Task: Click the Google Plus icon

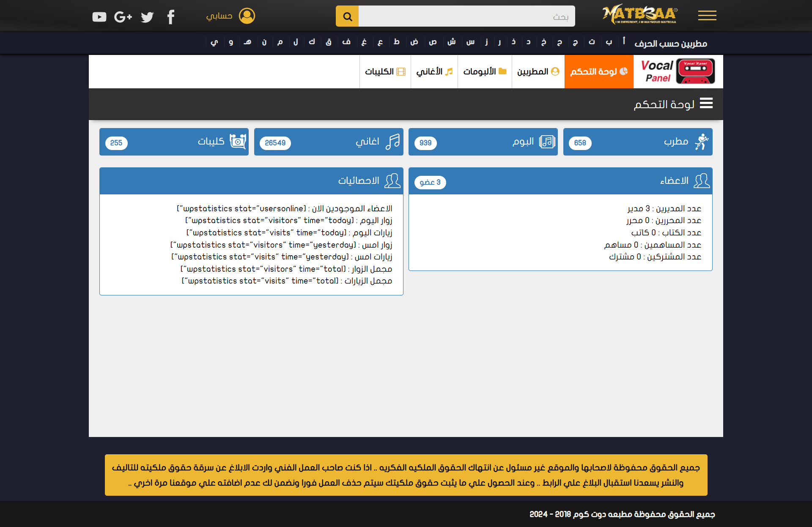Action: (x=123, y=17)
